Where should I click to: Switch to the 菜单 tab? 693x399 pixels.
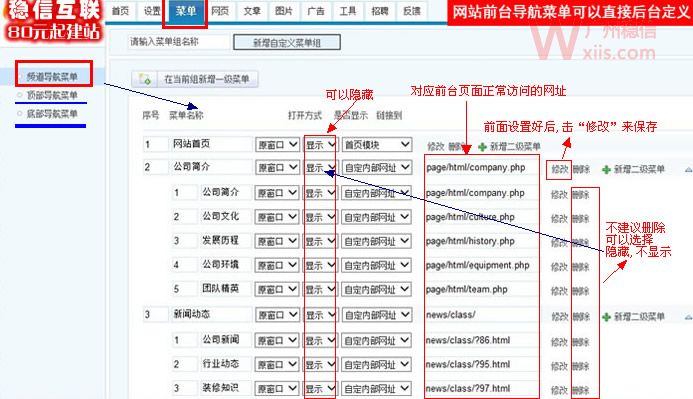click(185, 11)
